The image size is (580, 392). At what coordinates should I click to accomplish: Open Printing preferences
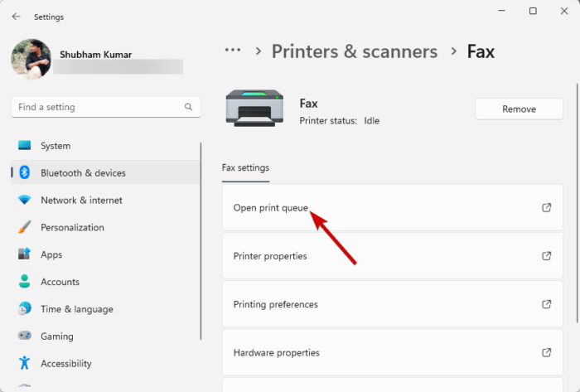393,304
